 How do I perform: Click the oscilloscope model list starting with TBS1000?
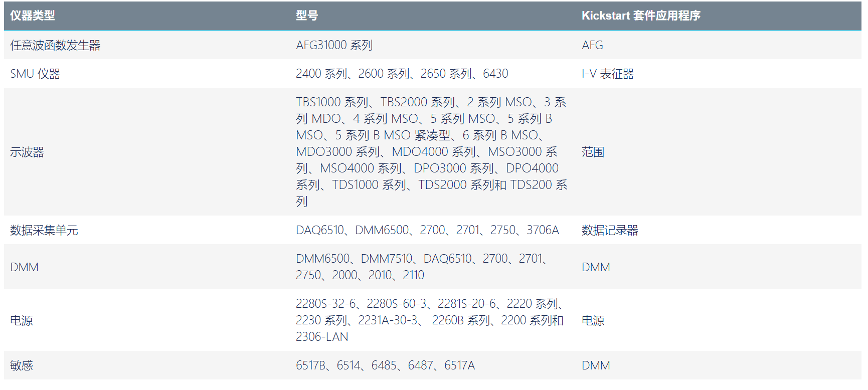click(431, 151)
